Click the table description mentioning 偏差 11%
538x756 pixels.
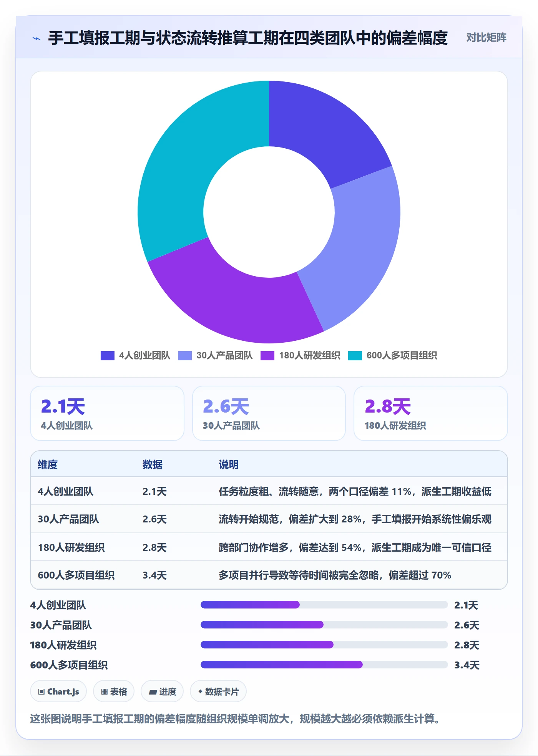click(x=355, y=491)
